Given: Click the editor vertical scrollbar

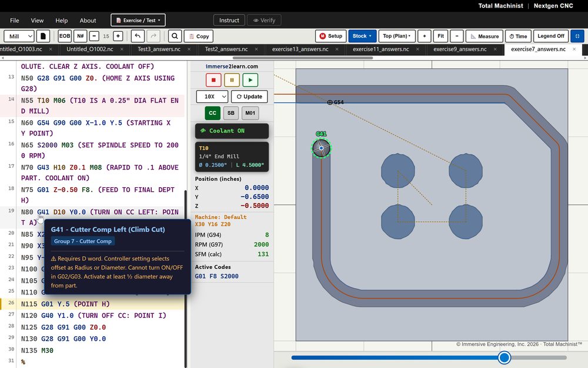Looking at the screenshot, I should pos(186,278).
